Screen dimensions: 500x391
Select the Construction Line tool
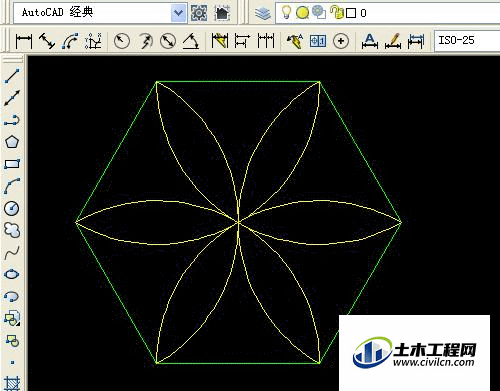pos(12,98)
